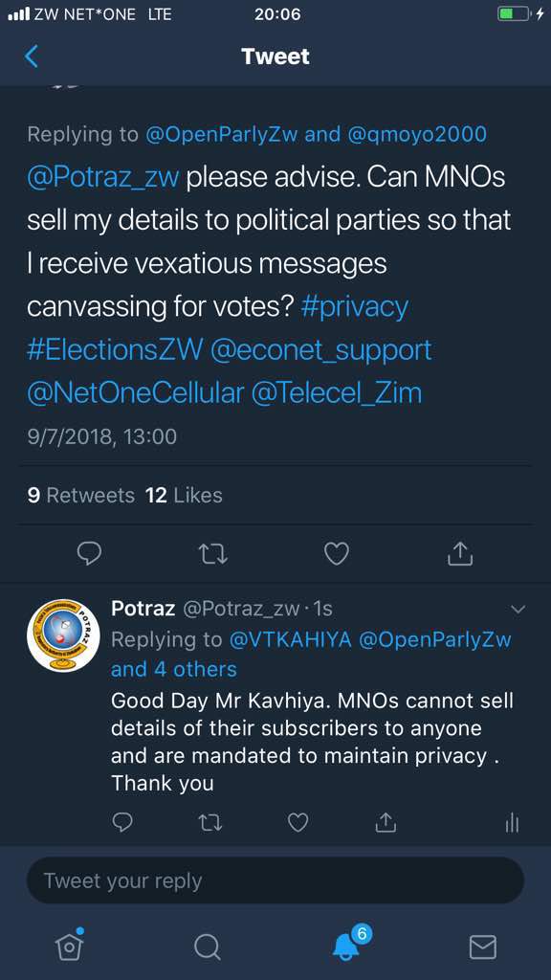This screenshot has height=980, width=551.
Task: Open Search from the bottom bar
Action: pyautogui.click(x=207, y=948)
